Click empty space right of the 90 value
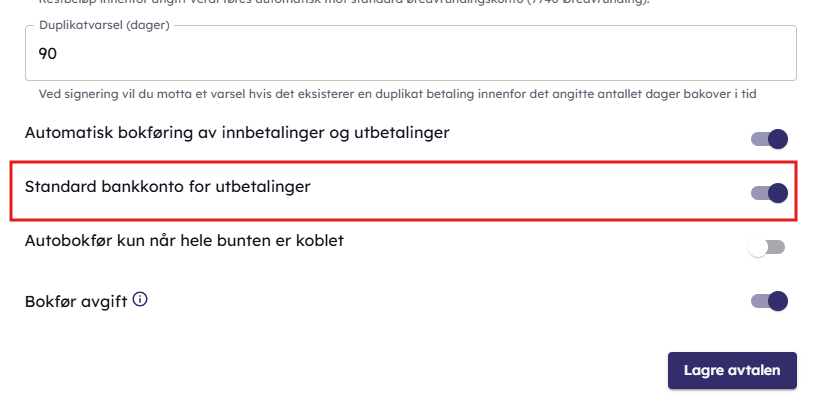 click(x=400, y=54)
